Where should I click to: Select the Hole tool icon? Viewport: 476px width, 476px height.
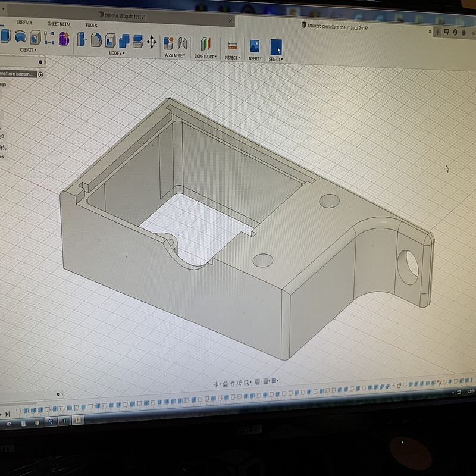(x=35, y=37)
